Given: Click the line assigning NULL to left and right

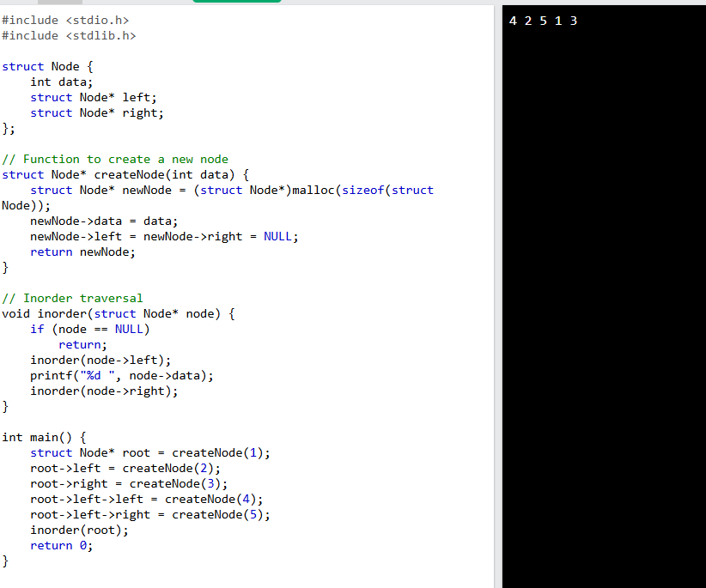Looking at the screenshot, I should [164, 237].
